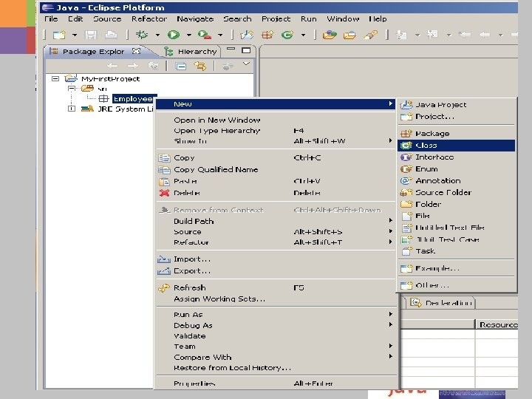This screenshot has height=399, width=532.
Task: Choose Interface in the New submenu
Action: [457, 157]
